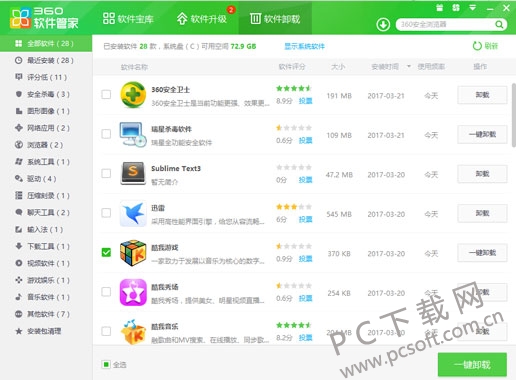Image resolution: width=516 pixels, height=380 pixels.
Task: Select 下载工具 category in sidebar
Action: (46, 246)
